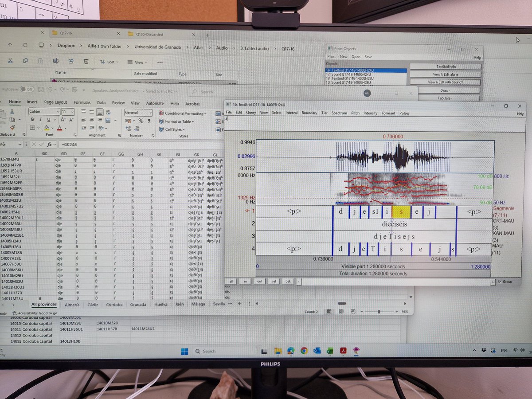Image resolution: width=532 pixels, height=399 pixels.
Task: Select the highlighted 's' interval in tier 1
Action: [x=401, y=211]
